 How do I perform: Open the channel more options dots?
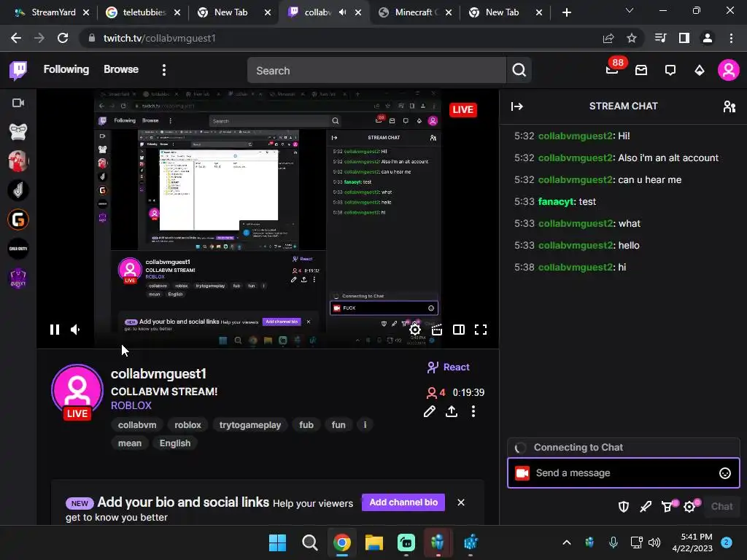473,411
